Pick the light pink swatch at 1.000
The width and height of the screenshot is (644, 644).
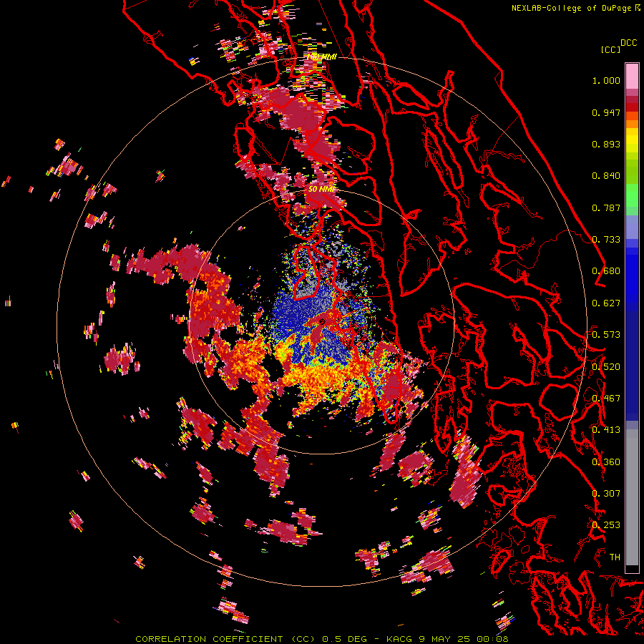point(632,77)
